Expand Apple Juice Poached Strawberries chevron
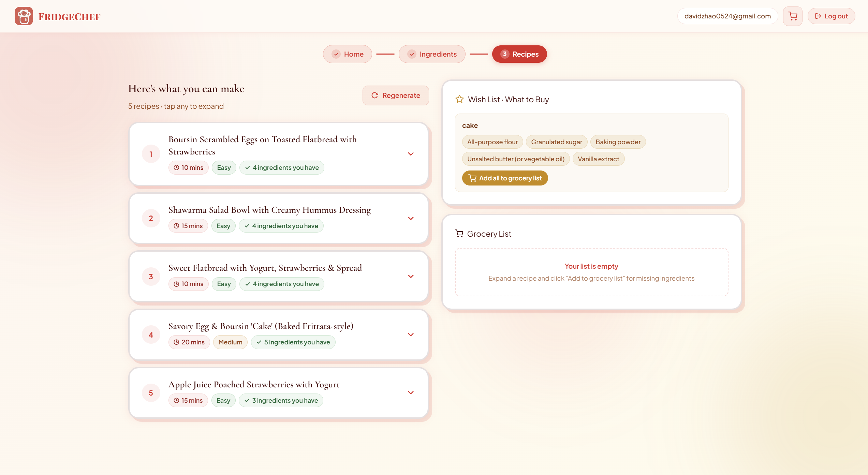This screenshot has width=868, height=475. coord(411,392)
